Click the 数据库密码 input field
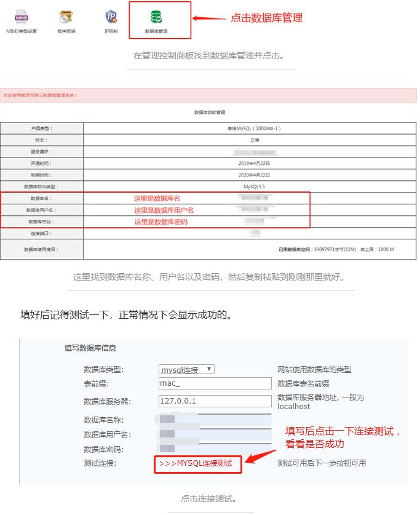The image size is (420, 515). pos(215,449)
